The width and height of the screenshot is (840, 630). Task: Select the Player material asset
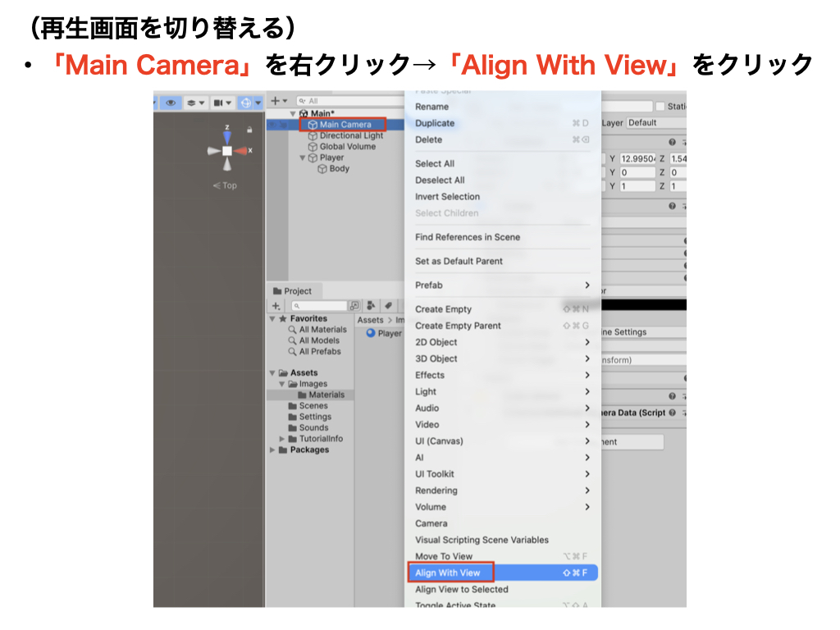(384, 333)
